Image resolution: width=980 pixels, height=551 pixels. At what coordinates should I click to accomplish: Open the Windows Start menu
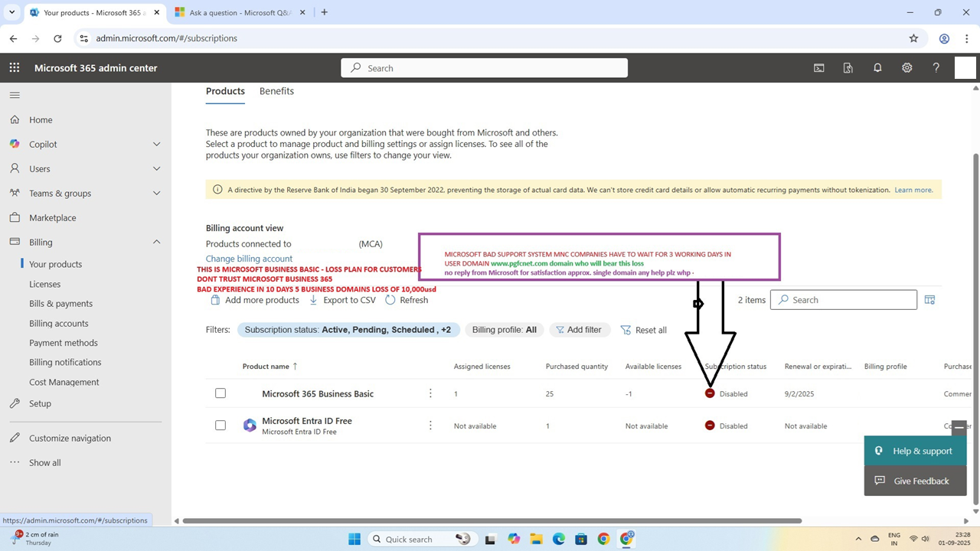tap(354, 539)
